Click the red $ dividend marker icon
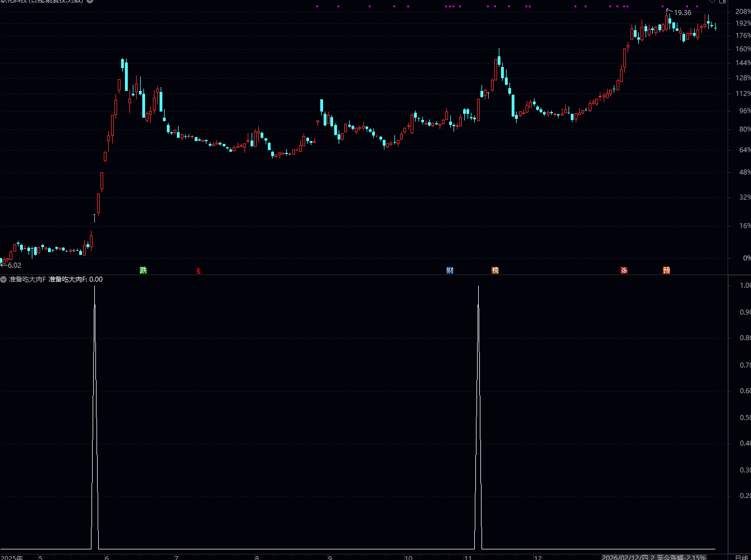Image resolution: width=751 pixels, height=560 pixels. click(x=199, y=270)
